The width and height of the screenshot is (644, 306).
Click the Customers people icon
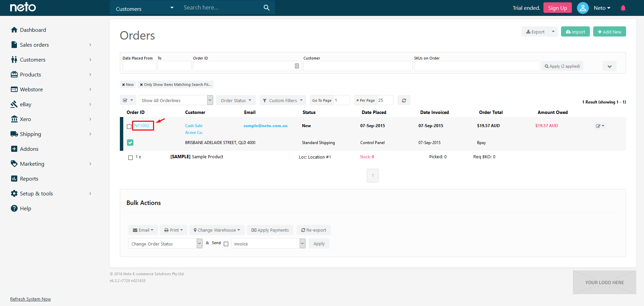click(x=14, y=60)
